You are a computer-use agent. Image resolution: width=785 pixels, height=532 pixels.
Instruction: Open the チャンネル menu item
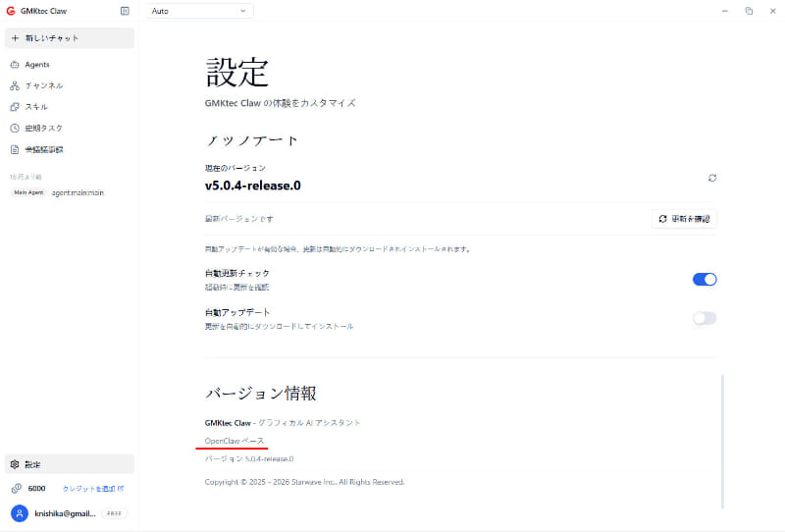click(x=69, y=85)
